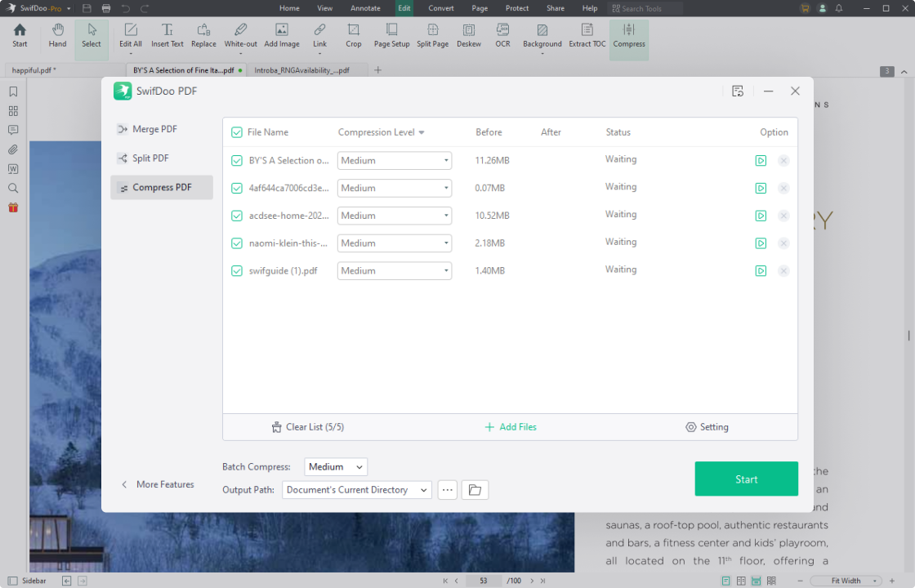Screen dimensions: 915x588
Task: Click Clear List (5/5)
Action: (307, 427)
